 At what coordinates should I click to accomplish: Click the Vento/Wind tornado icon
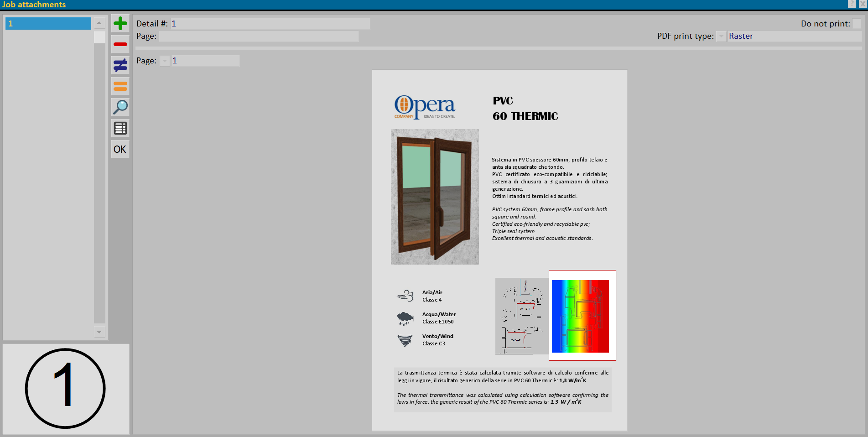coord(405,340)
